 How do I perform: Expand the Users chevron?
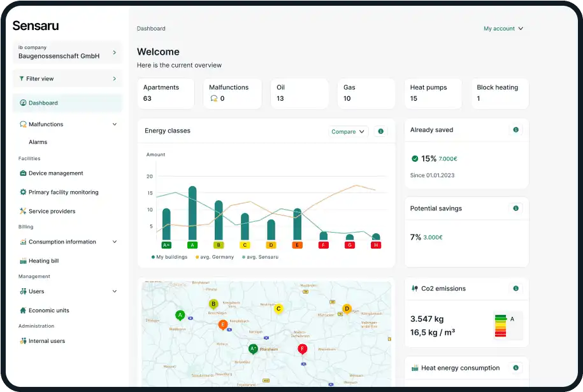[x=115, y=291]
